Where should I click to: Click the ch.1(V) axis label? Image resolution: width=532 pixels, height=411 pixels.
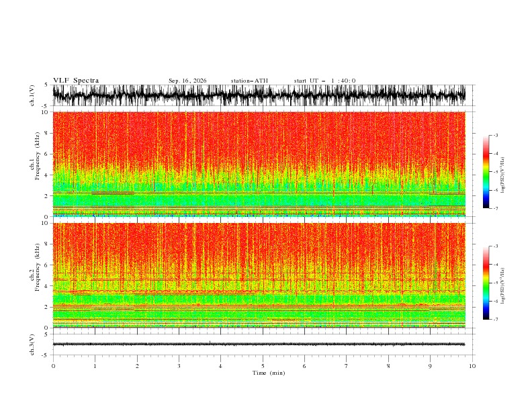pos(32,95)
